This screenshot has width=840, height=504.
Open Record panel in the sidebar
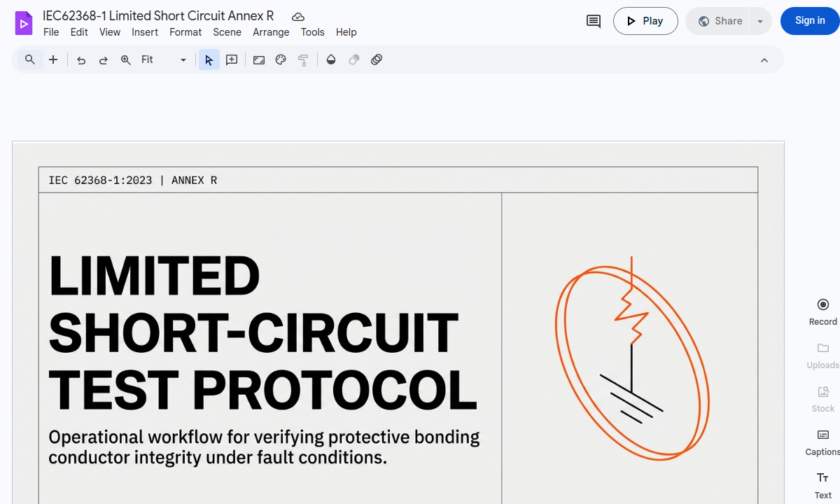(822, 311)
